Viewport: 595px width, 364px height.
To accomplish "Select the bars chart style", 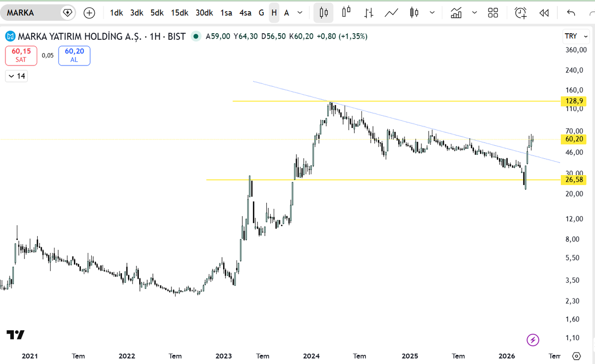I will pyautogui.click(x=368, y=13).
